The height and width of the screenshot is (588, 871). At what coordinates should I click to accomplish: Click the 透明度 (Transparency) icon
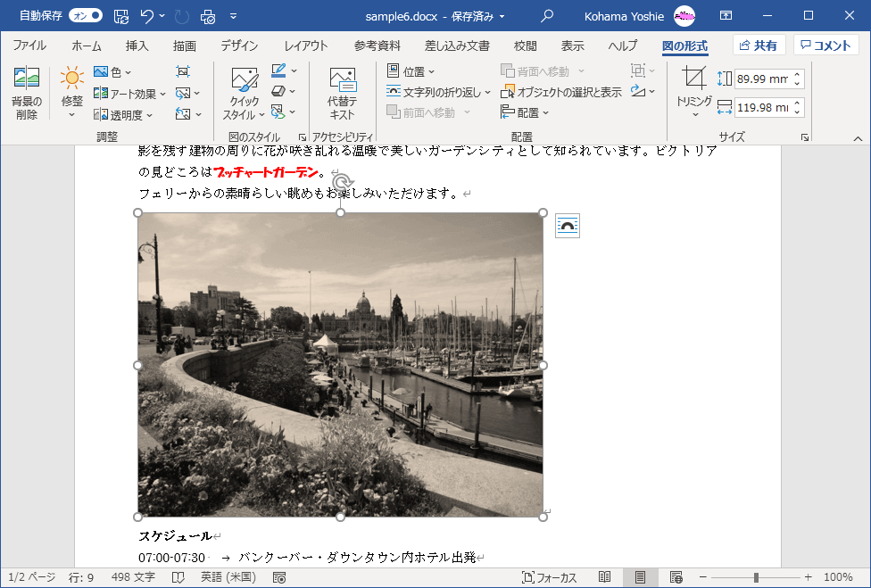click(x=101, y=114)
